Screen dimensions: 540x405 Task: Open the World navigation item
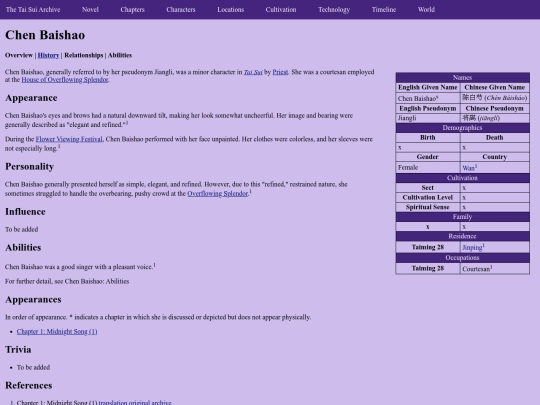point(426,10)
